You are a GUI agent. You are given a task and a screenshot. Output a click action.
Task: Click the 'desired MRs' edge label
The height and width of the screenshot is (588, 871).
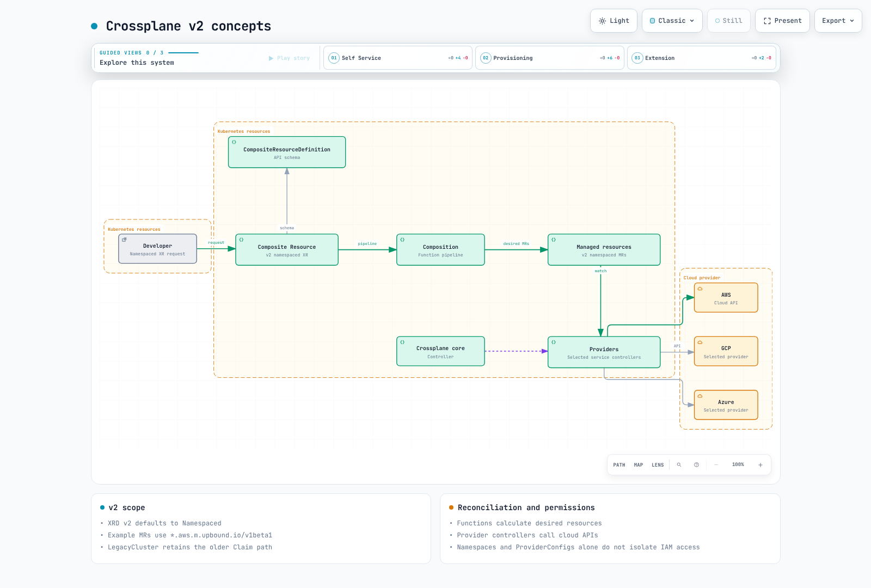click(x=516, y=244)
